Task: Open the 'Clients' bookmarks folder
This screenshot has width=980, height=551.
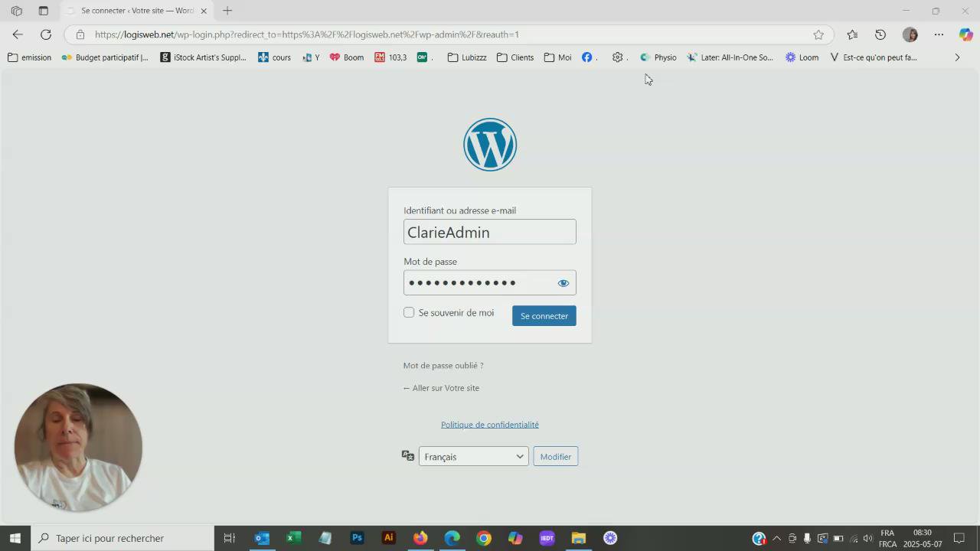Action: coord(515,57)
